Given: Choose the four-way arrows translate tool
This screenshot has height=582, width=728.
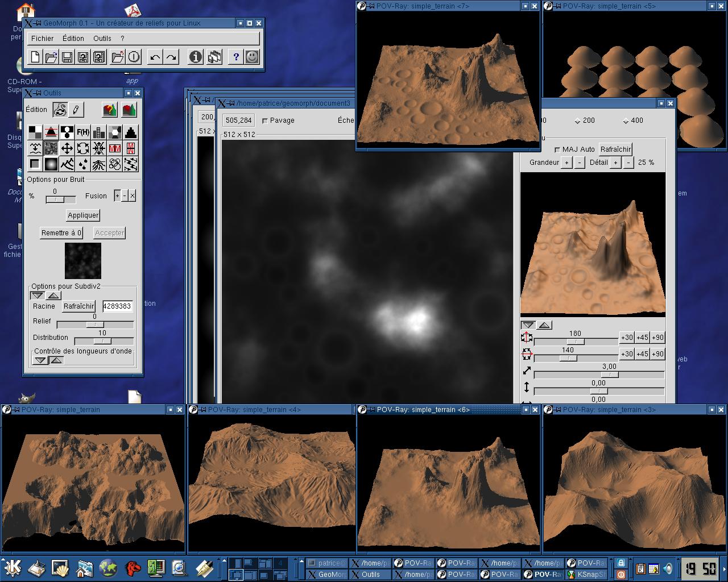Looking at the screenshot, I should [x=67, y=148].
